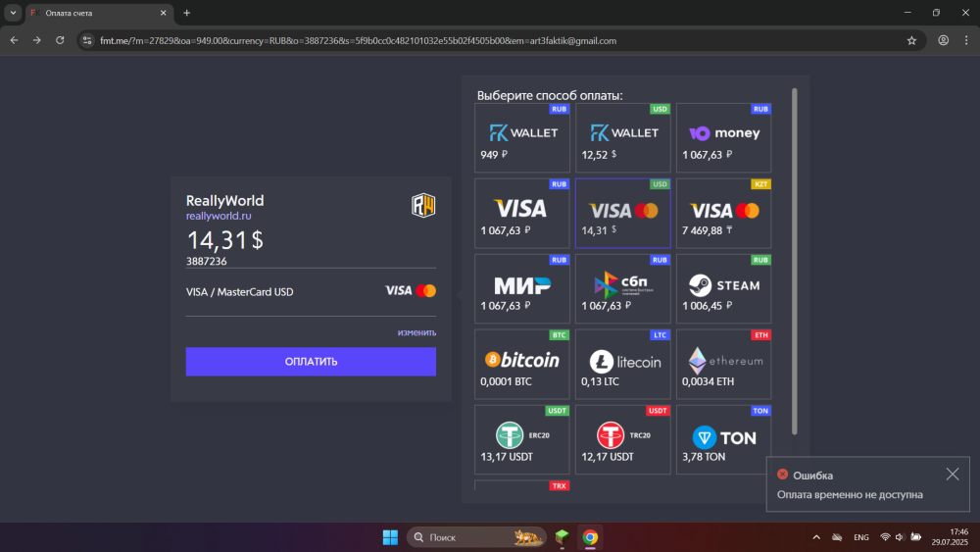Show hidden tray icons
980x552 pixels.
pos(816,537)
